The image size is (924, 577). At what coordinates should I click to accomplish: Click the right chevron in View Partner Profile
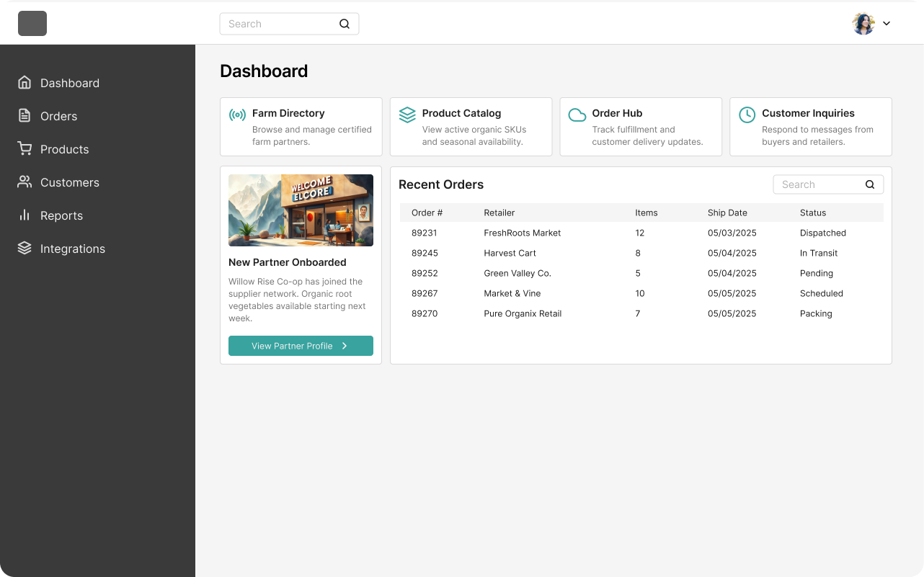345,346
